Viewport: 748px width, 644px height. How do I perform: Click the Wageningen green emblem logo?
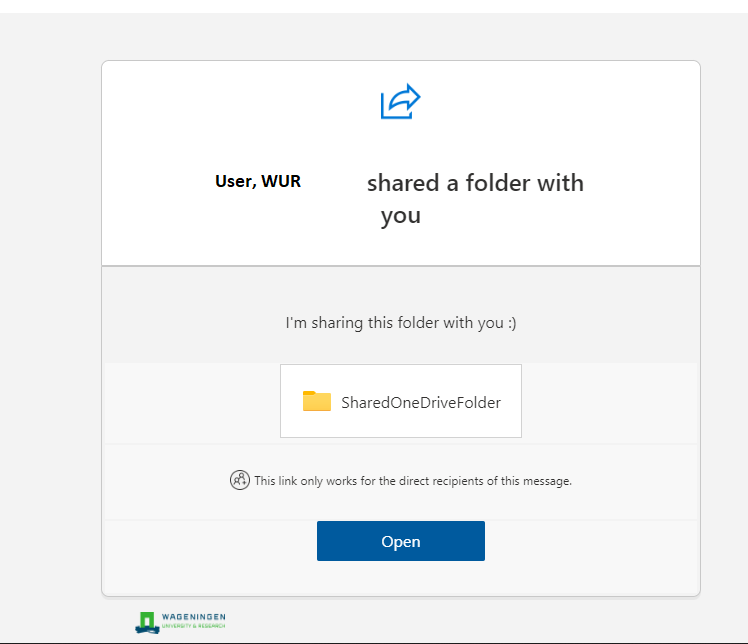tap(147, 622)
